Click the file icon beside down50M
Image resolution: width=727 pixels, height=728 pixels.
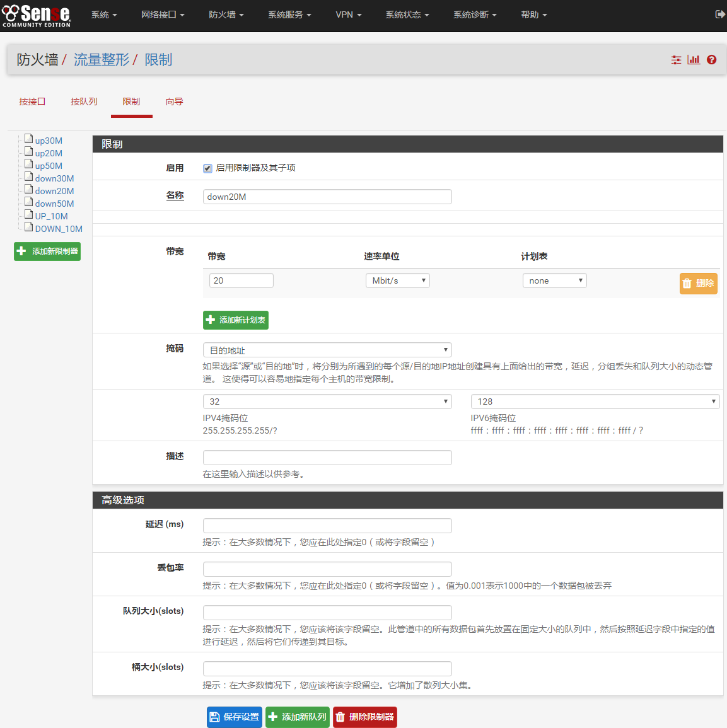tap(28, 202)
